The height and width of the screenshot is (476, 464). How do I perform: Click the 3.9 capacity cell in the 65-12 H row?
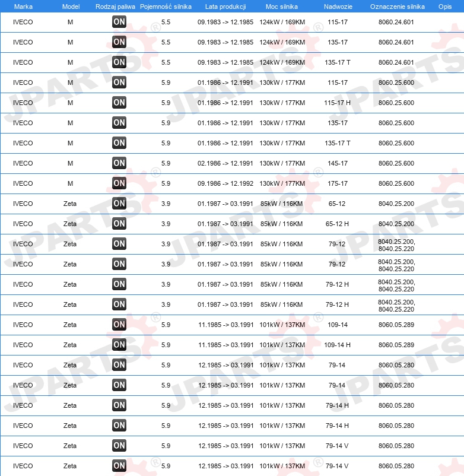pyautogui.click(x=166, y=224)
